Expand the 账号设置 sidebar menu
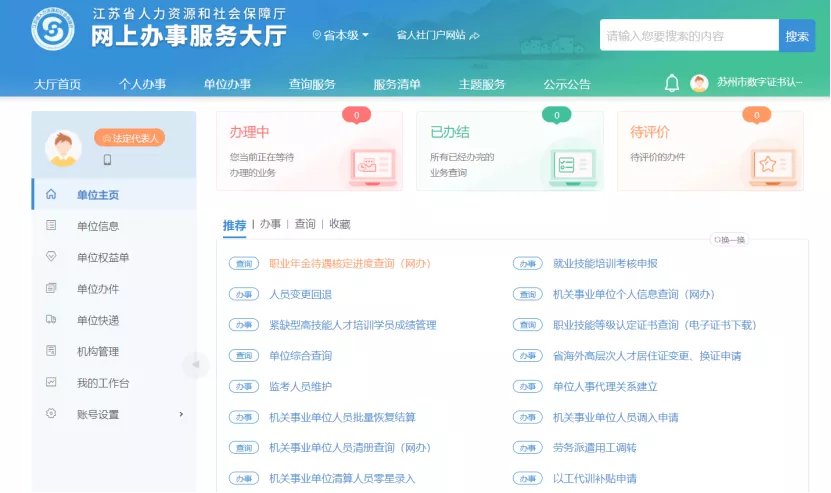831x493 pixels. [180, 414]
